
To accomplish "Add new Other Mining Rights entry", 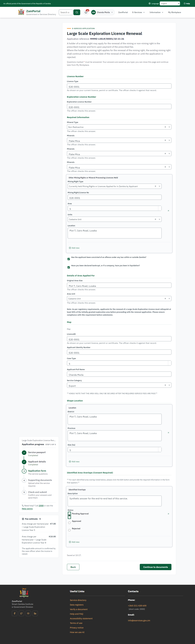I will [74, 248].
